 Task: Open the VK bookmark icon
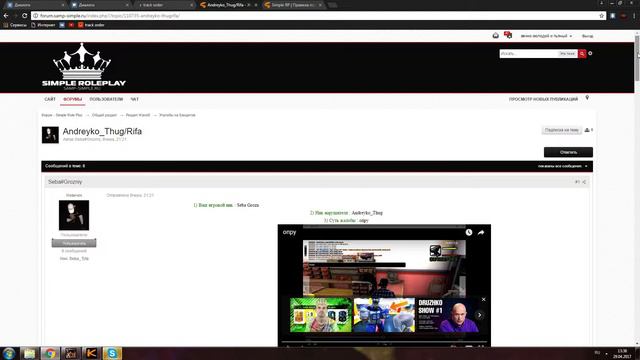point(62,25)
